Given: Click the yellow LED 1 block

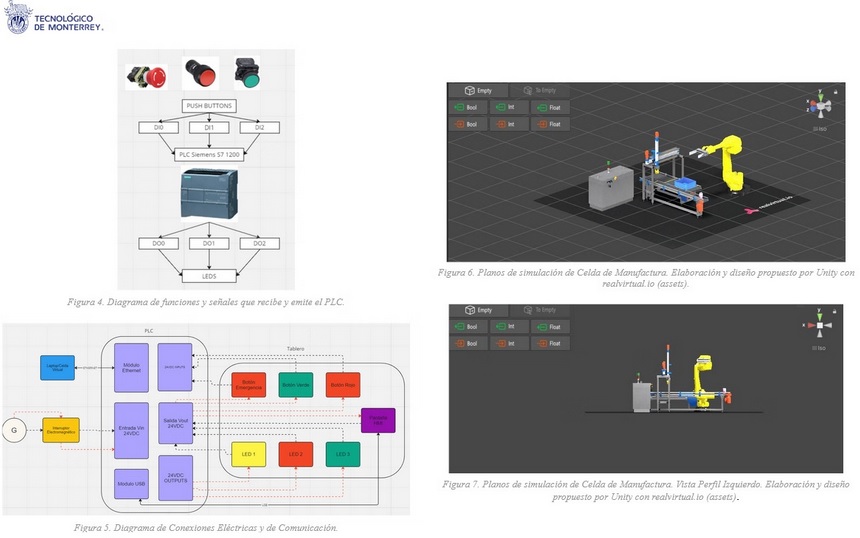Looking at the screenshot, I should [x=249, y=454].
